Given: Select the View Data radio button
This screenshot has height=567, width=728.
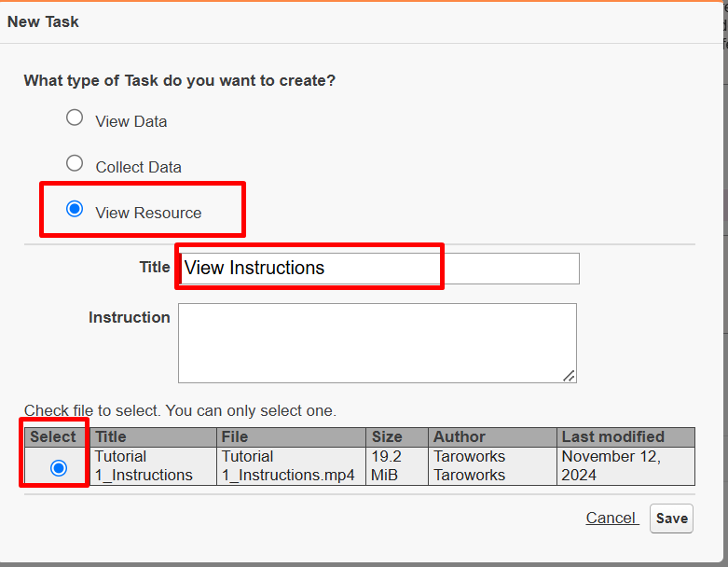Looking at the screenshot, I should tap(75, 118).
